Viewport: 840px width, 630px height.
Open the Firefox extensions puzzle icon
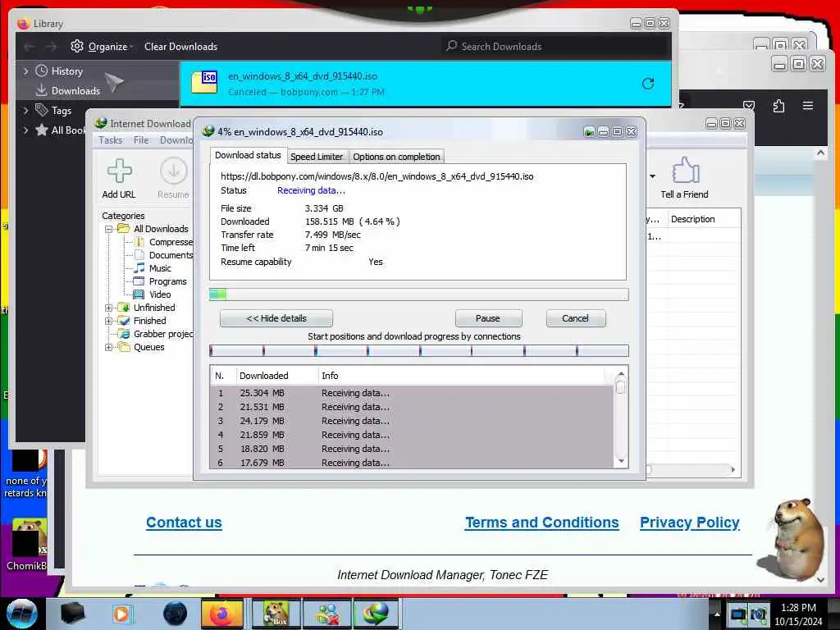(779, 106)
